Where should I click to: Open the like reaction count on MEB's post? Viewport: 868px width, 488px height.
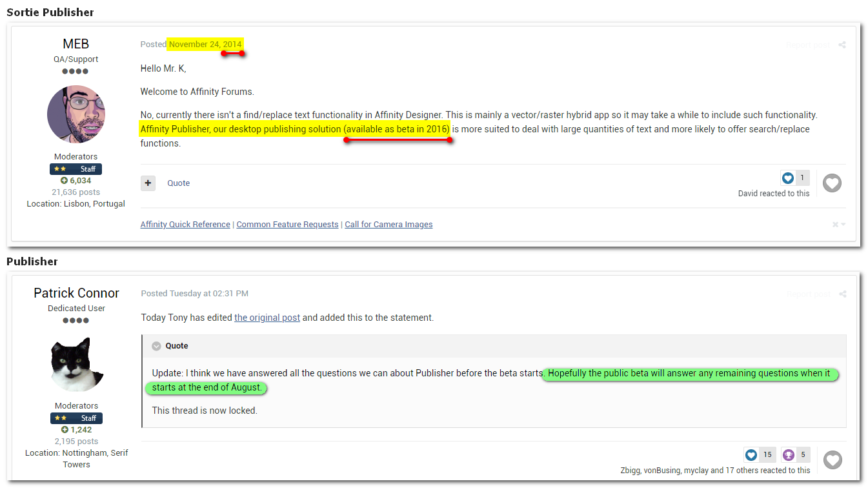coord(794,178)
